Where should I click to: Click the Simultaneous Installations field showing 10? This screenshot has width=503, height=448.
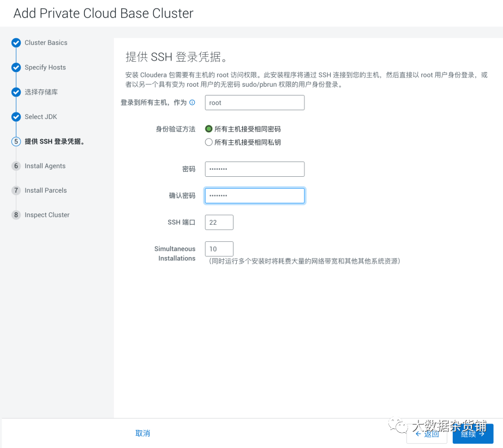pyautogui.click(x=219, y=249)
